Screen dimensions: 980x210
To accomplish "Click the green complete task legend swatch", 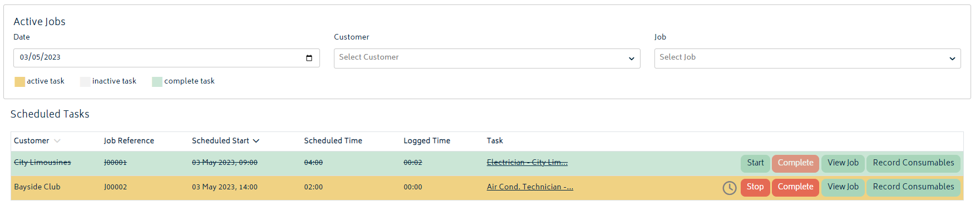I will pos(157,82).
